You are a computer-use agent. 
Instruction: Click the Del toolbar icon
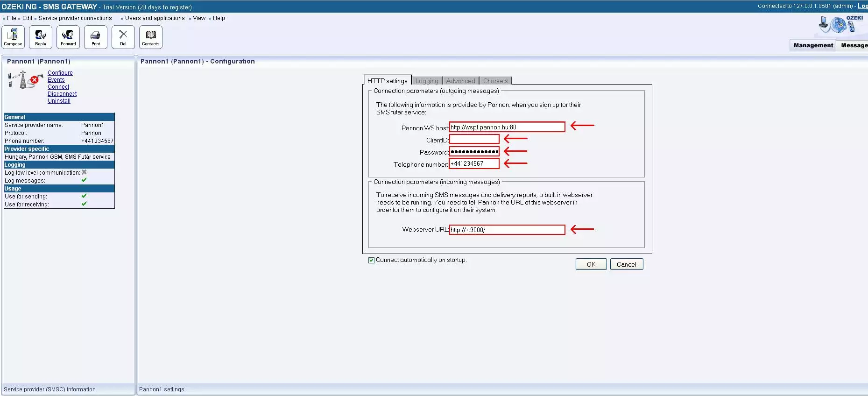click(x=123, y=37)
